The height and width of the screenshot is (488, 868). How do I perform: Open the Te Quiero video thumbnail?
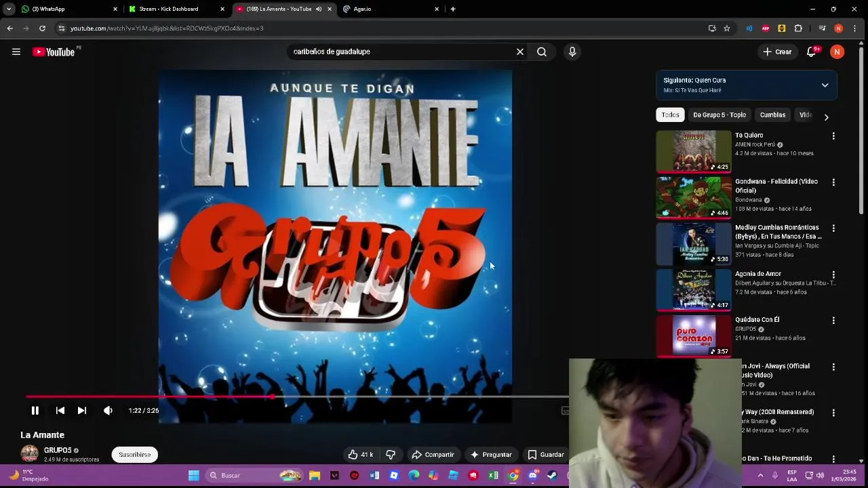click(x=694, y=151)
